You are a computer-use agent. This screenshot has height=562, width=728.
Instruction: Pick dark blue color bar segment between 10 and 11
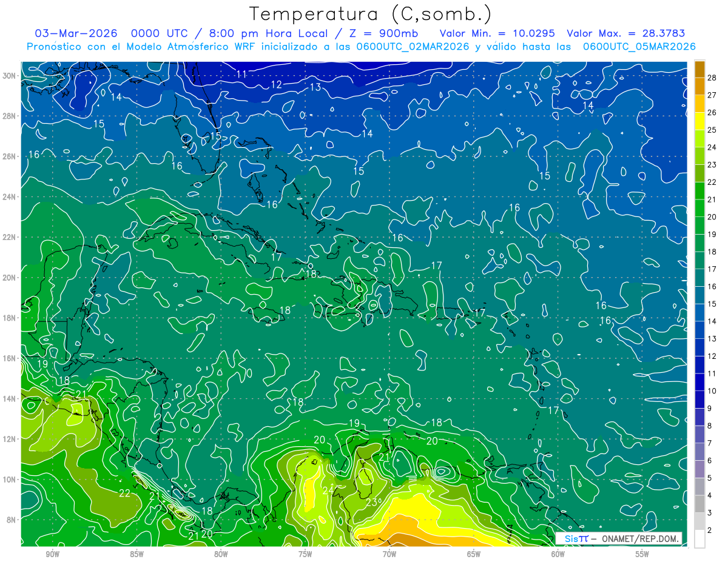(x=699, y=382)
